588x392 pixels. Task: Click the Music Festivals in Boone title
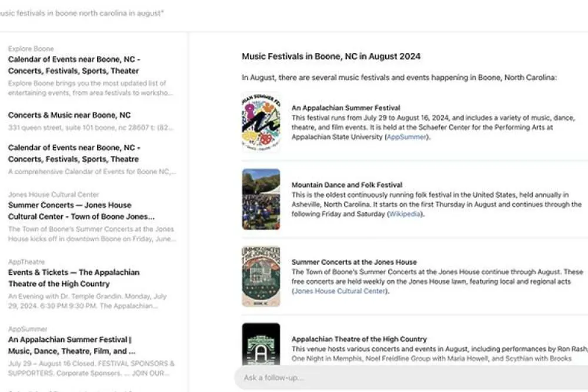tap(331, 57)
